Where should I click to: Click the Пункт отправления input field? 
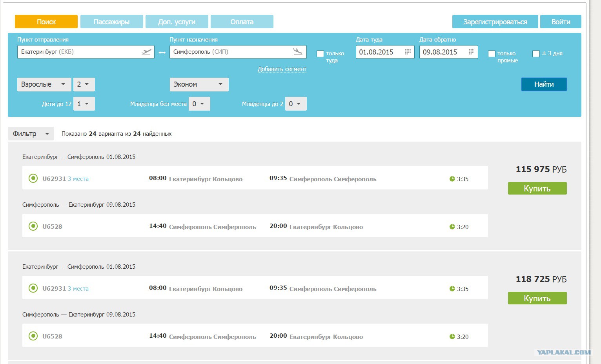(86, 52)
